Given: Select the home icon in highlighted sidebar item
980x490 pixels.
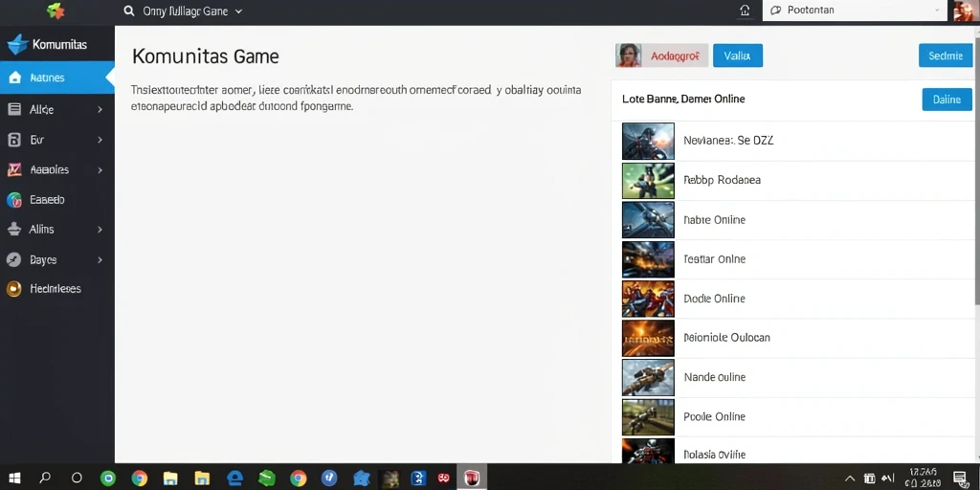Looking at the screenshot, I should click(15, 78).
